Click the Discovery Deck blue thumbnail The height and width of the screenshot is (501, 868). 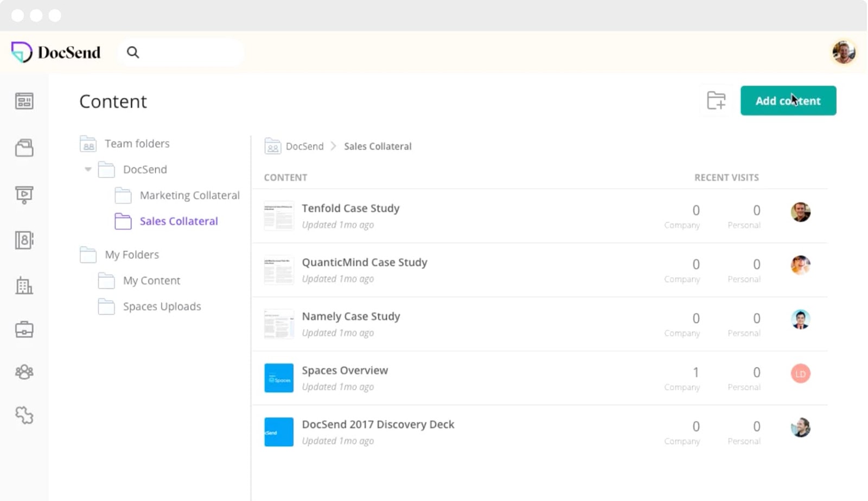click(x=279, y=432)
